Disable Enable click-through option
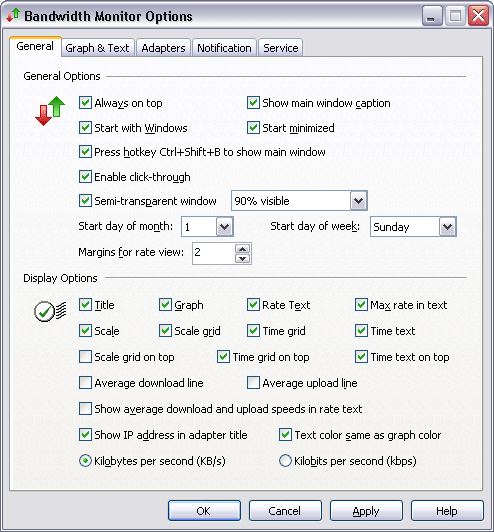The width and height of the screenshot is (494, 532). tap(85, 176)
